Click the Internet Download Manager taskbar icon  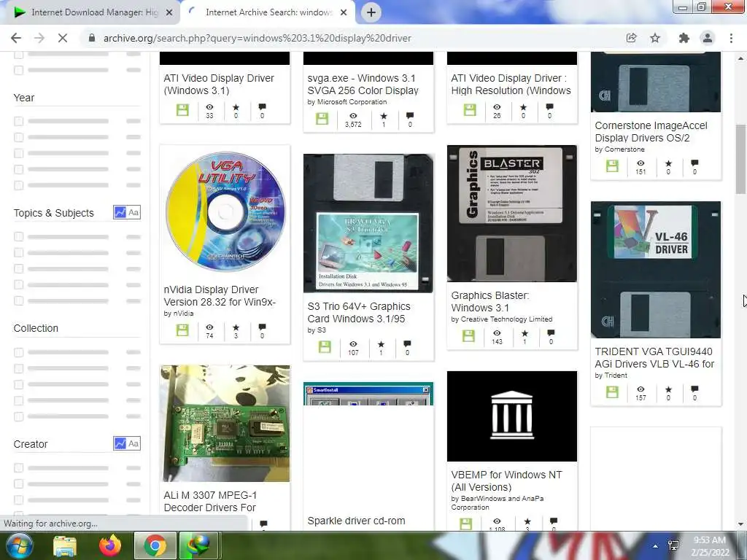(x=198, y=546)
